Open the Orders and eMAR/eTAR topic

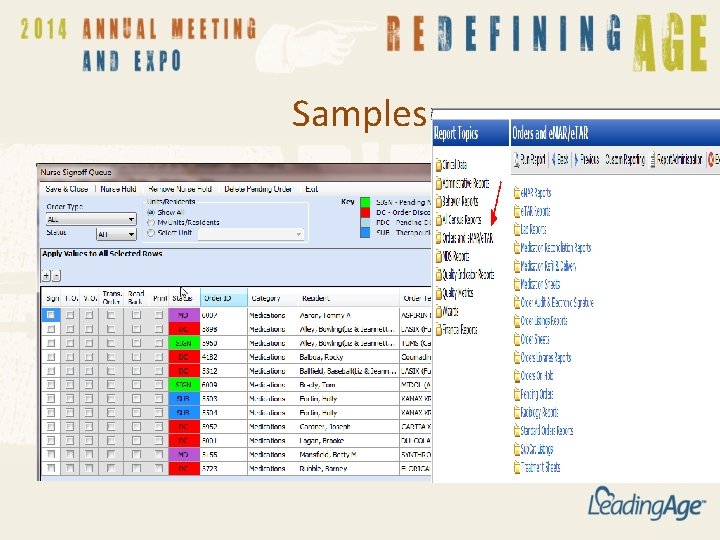click(467, 238)
